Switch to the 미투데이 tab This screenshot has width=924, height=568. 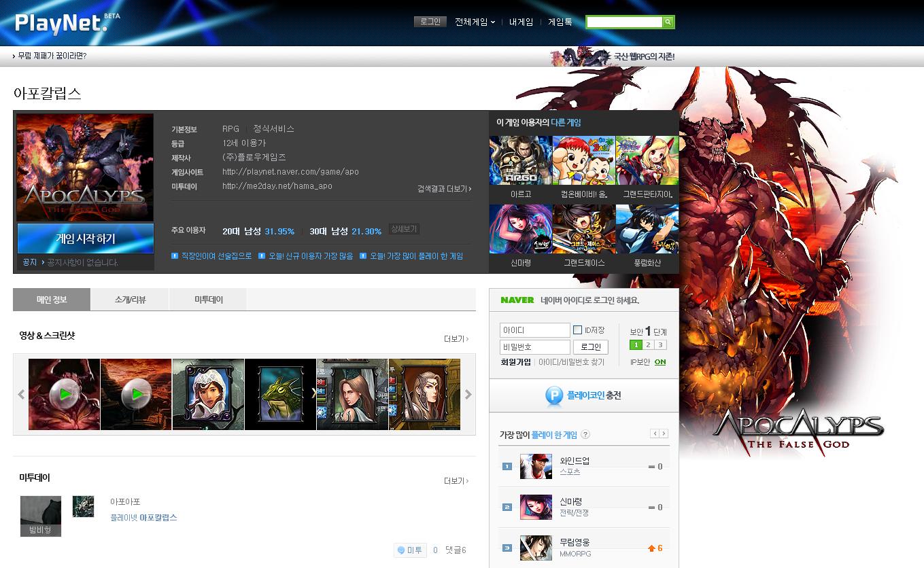point(208,300)
